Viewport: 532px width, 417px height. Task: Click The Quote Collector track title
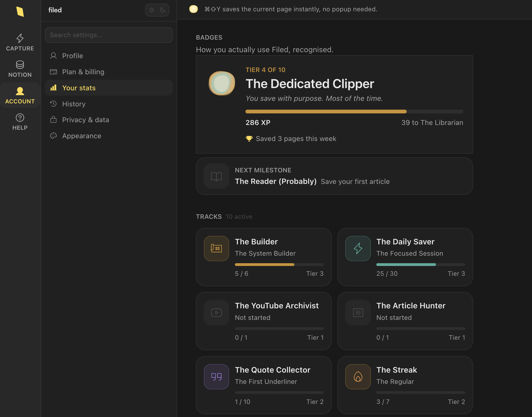click(x=273, y=370)
